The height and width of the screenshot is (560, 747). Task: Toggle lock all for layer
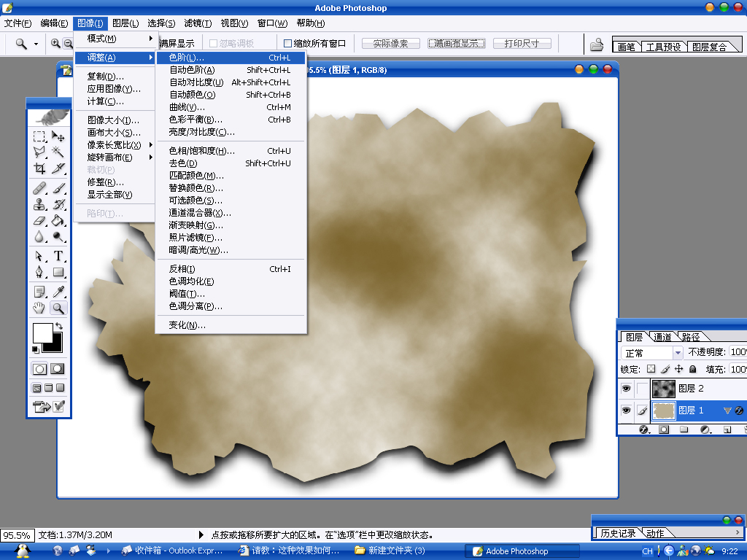click(693, 369)
